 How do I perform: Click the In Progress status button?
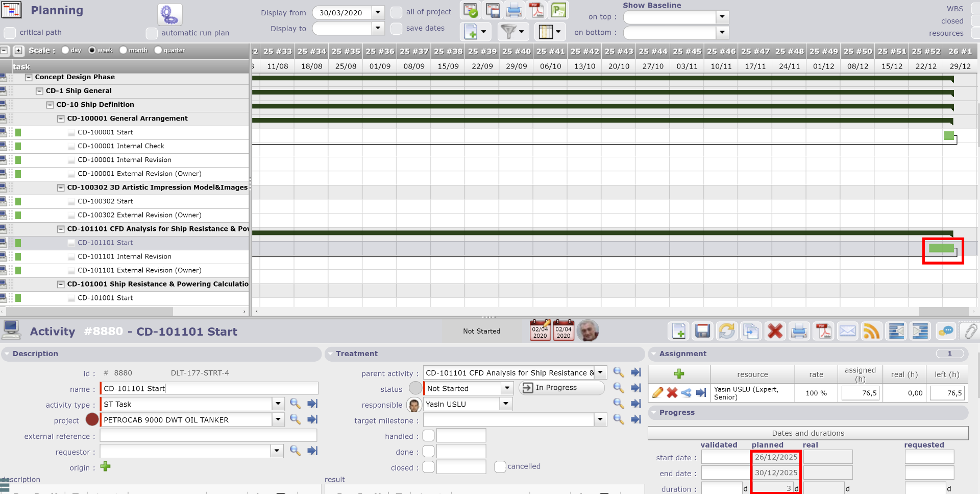point(561,388)
